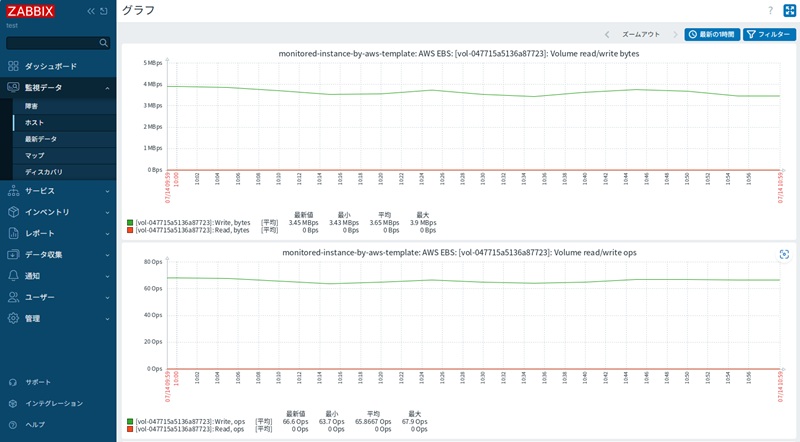
Task: Open the ダッシュボード menu item
Action: click(58, 66)
